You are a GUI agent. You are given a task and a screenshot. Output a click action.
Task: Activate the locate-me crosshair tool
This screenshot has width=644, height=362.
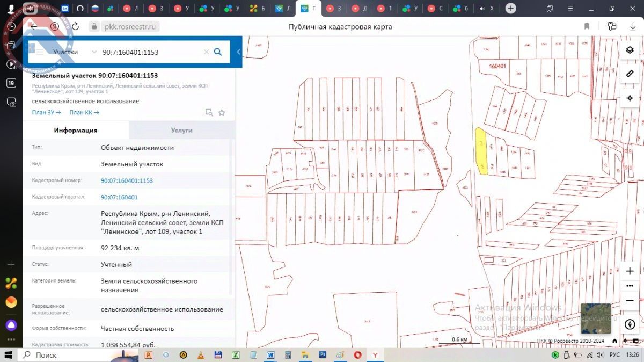point(630,98)
